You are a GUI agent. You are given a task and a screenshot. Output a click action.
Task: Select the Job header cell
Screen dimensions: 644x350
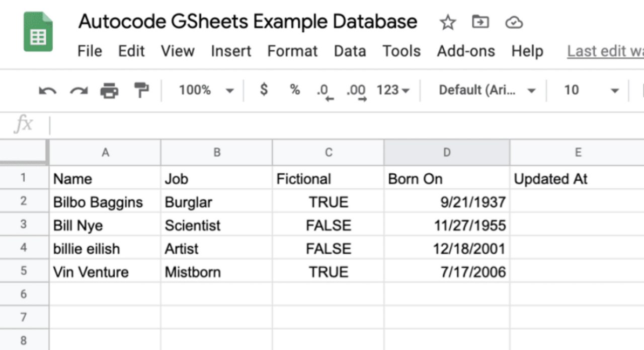point(217,178)
